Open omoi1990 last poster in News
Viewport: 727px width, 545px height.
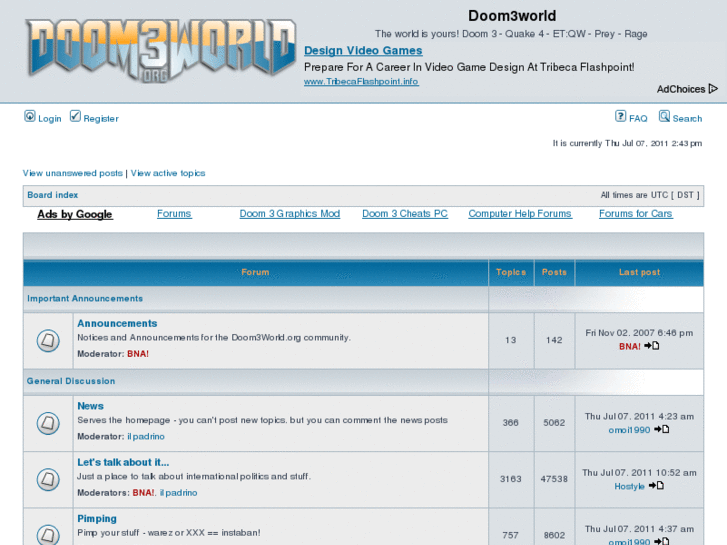pos(629,430)
